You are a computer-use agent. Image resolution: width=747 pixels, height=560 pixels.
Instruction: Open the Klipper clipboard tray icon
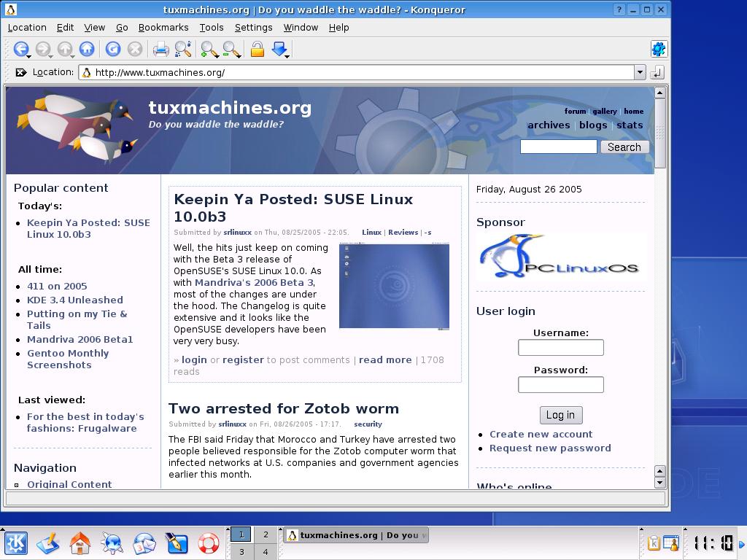click(654, 542)
